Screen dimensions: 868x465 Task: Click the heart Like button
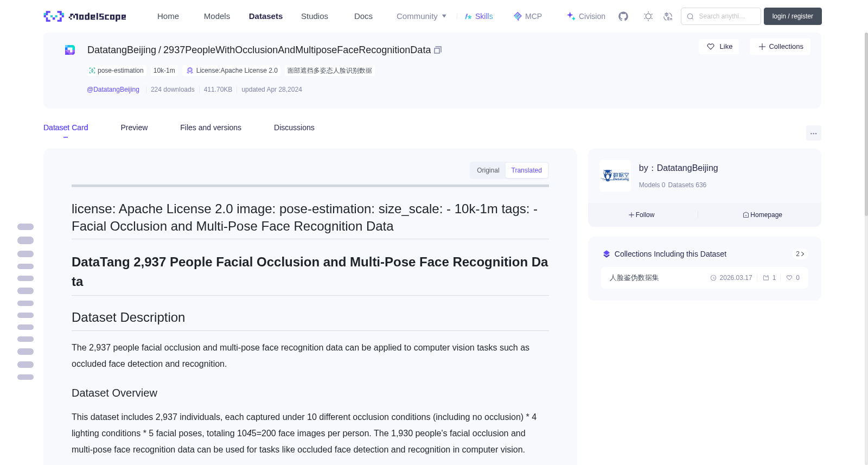tap(719, 47)
